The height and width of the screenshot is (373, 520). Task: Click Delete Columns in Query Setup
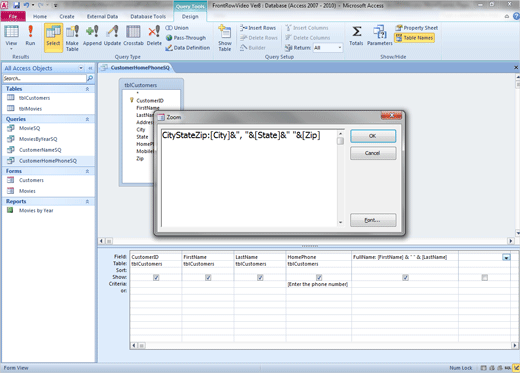pyautogui.click(x=308, y=38)
